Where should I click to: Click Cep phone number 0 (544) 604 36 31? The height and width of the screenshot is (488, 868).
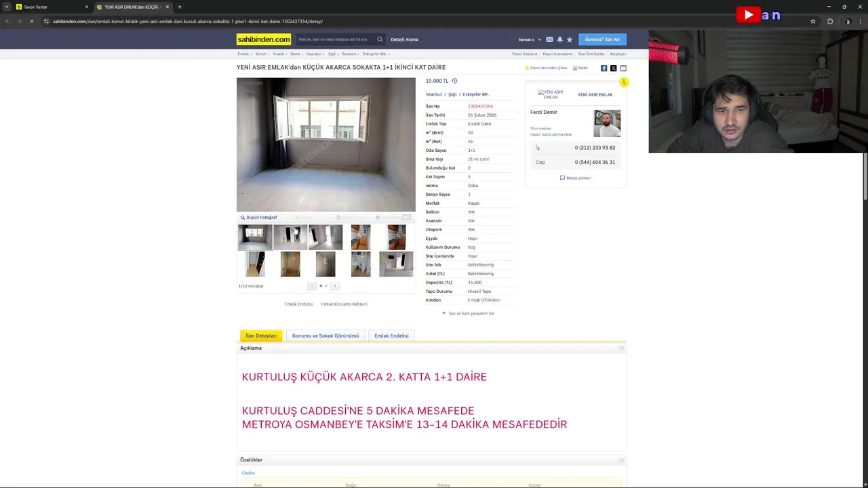click(595, 162)
